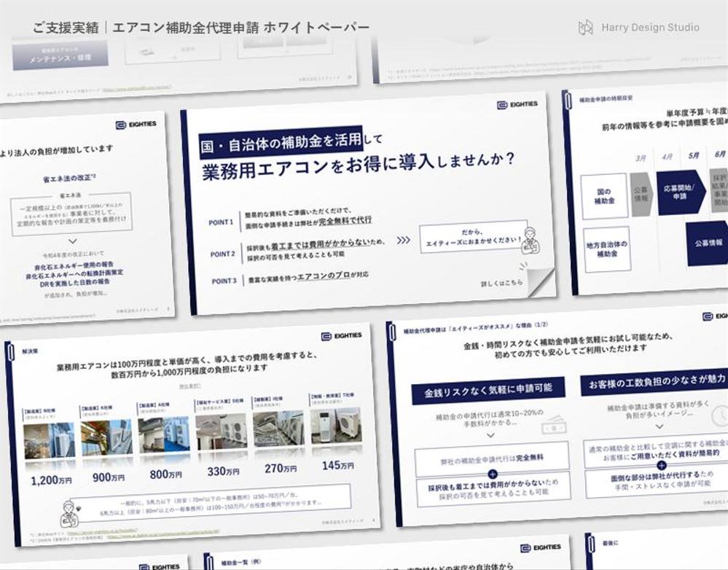Click the navy 応募開始/申請 arrow
The image size is (728, 570).
click(681, 192)
